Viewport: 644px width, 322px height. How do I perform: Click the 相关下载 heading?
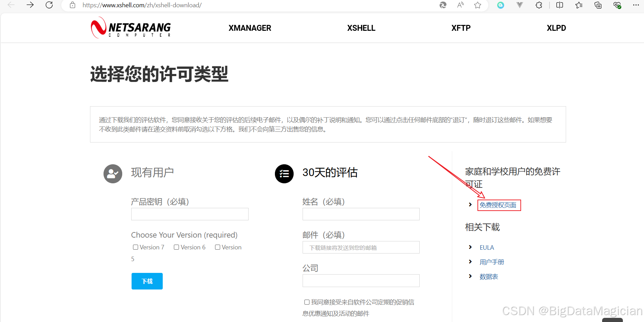click(x=482, y=227)
